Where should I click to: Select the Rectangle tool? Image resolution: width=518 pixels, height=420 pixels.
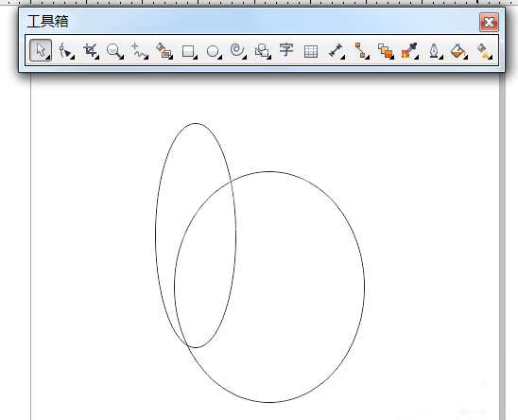coord(189,51)
